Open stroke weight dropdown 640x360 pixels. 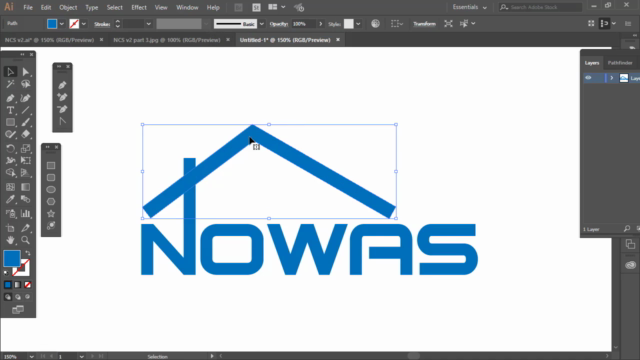(x=149, y=24)
